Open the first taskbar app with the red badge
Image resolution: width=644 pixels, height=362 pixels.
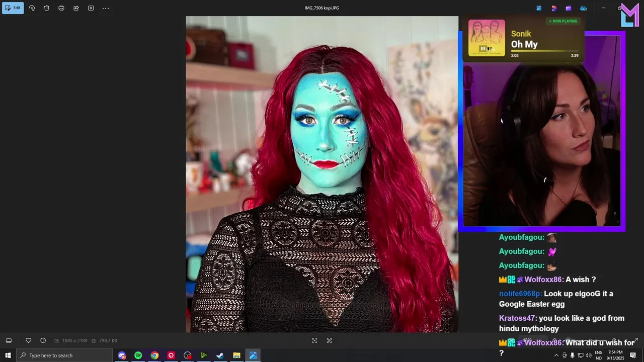pyautogui.click(x=122, y=355)
